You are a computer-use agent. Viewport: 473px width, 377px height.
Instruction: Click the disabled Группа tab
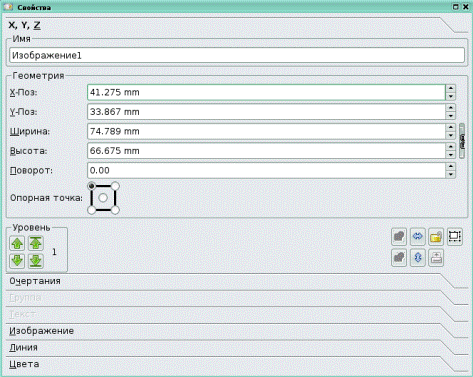237,298
